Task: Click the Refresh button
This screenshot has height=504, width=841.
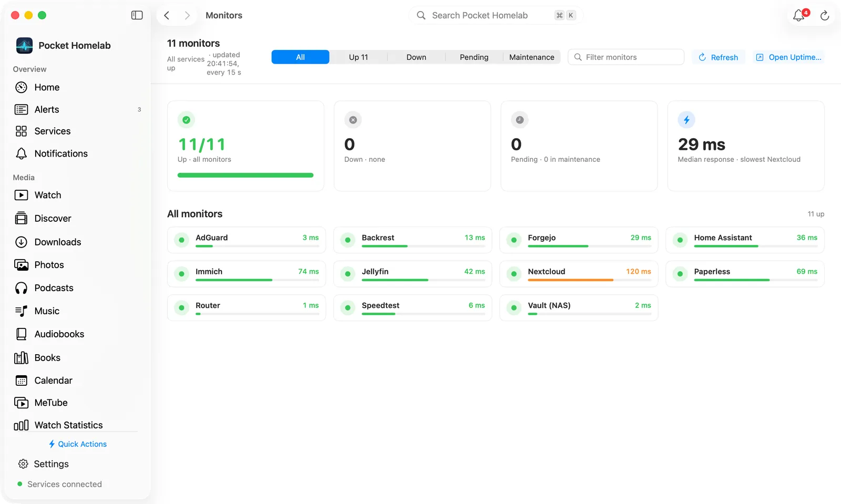Action: click(x=718, y=57)
